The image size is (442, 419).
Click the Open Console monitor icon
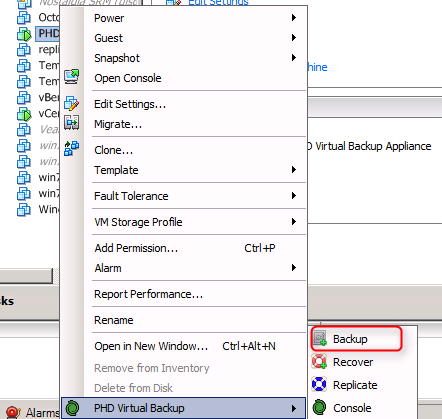(x=72, y=77)
